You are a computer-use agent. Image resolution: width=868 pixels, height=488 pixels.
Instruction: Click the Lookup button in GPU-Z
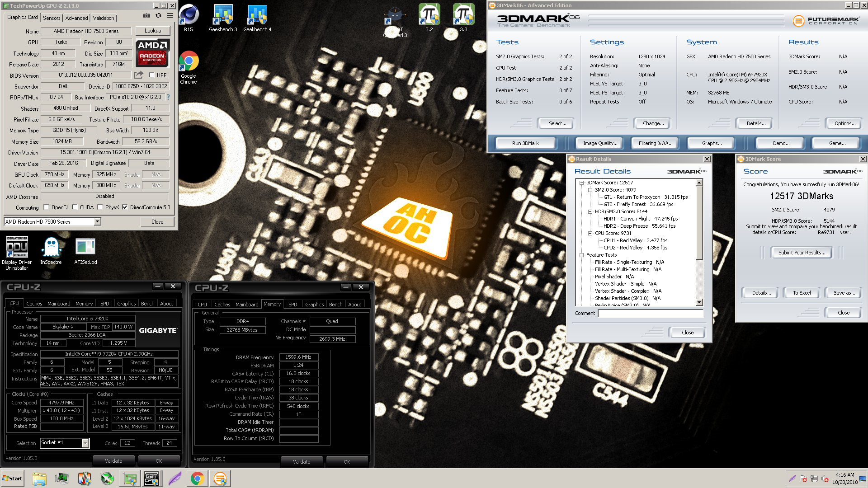click(x=153, y=31)
